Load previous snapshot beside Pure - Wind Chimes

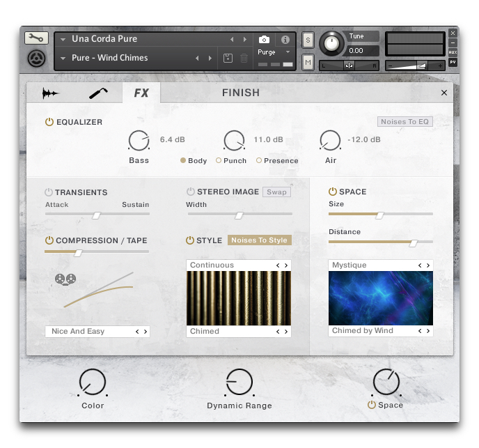[x=197, y=58]
